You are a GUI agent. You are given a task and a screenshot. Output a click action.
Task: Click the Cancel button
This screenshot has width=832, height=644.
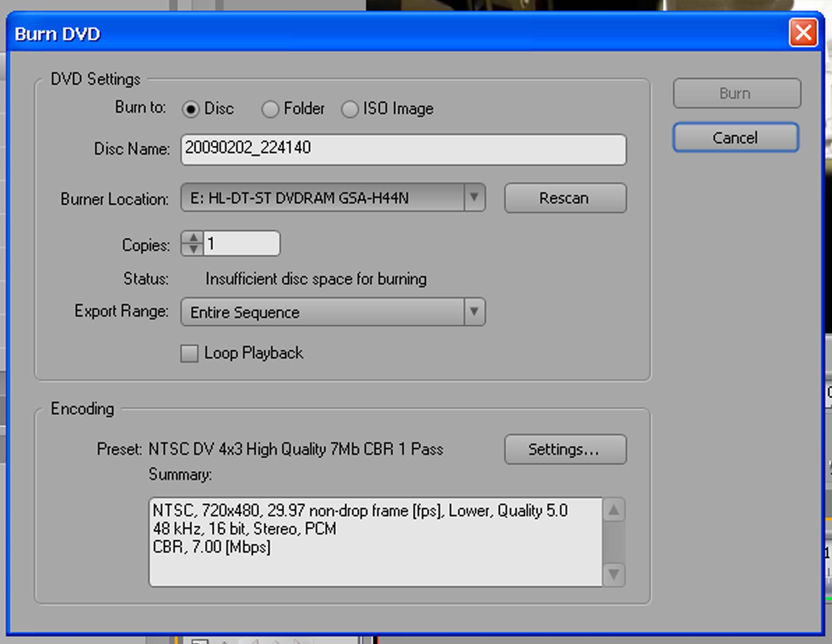[735, 138]
